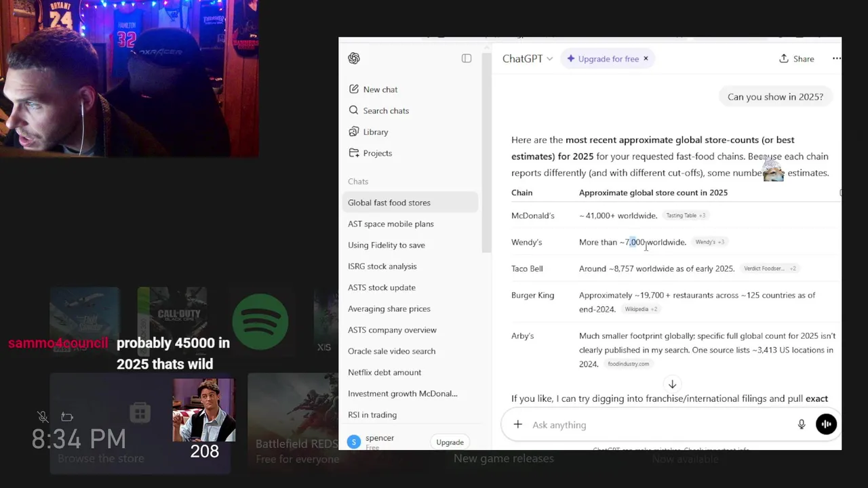Click the scroll-to-bottom arrow button
Viewport: 868px width, 488px height.
click(672, 384)
